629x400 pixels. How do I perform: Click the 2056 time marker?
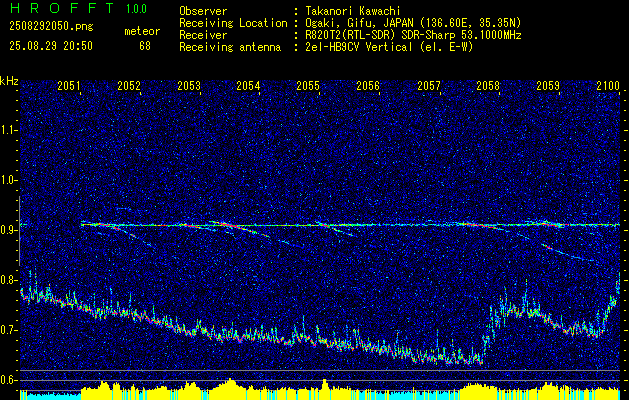(368, 86)
